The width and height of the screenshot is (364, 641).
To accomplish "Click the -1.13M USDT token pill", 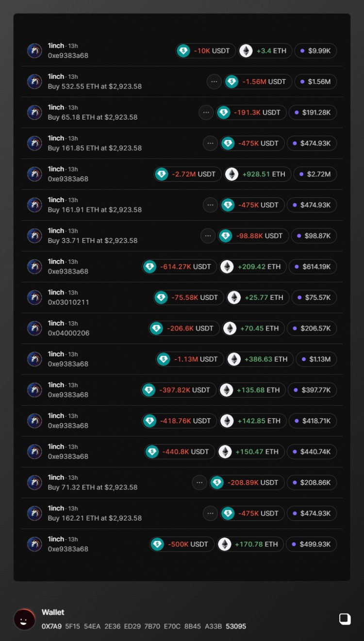I will (190, 359).
